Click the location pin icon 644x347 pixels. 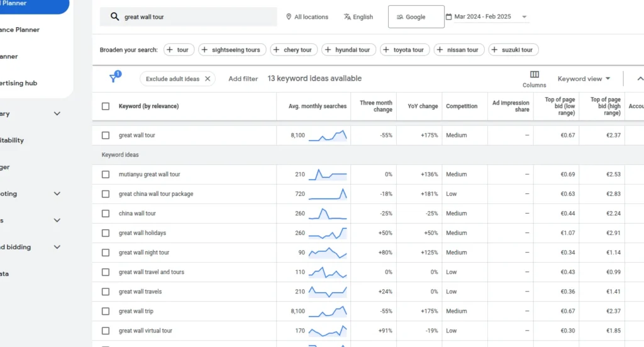coord(289,17)
